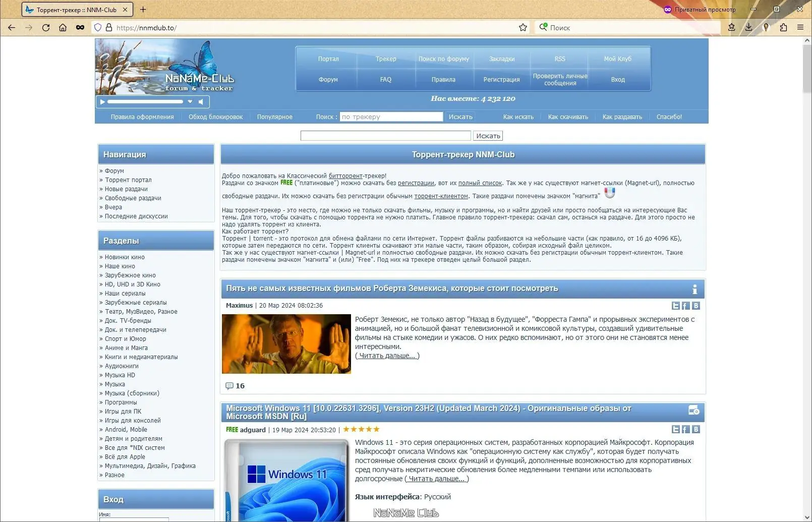Click the private browsing mask icon in toolbar

tap(80, 28)
